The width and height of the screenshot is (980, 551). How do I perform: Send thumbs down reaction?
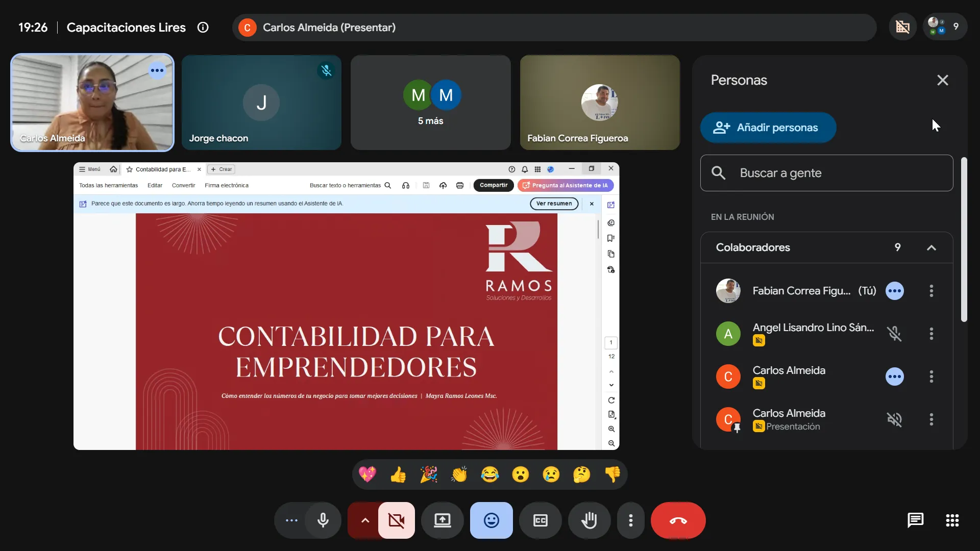coord(612,474)
